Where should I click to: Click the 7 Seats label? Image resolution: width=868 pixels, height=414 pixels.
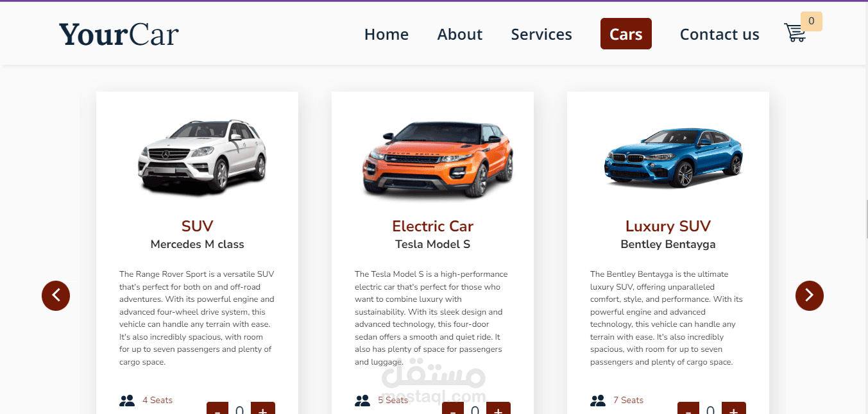tap(628, 401)
